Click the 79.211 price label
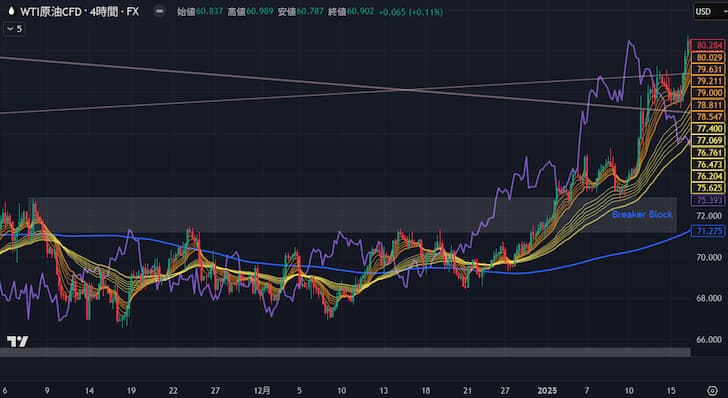This screenshot has width=728, height=398. coord(708,81)
